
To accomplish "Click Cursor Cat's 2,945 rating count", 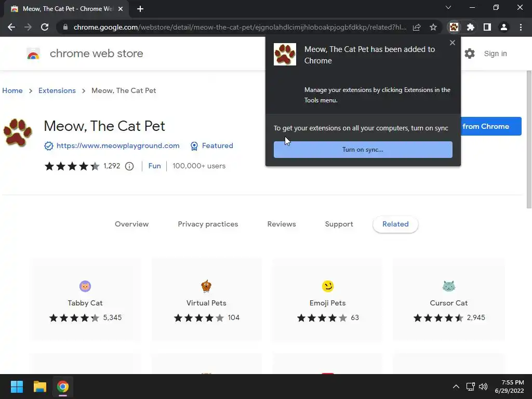I will click(476, 318).
